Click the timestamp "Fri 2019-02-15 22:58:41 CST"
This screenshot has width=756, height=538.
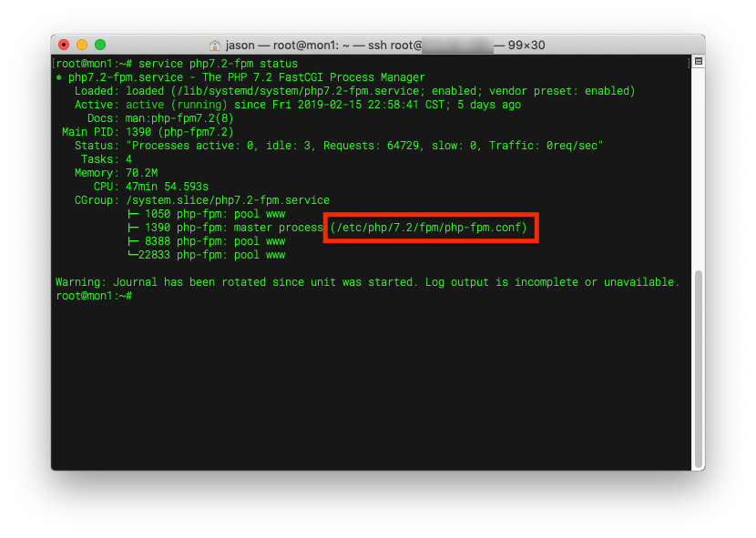click(358, 105)
